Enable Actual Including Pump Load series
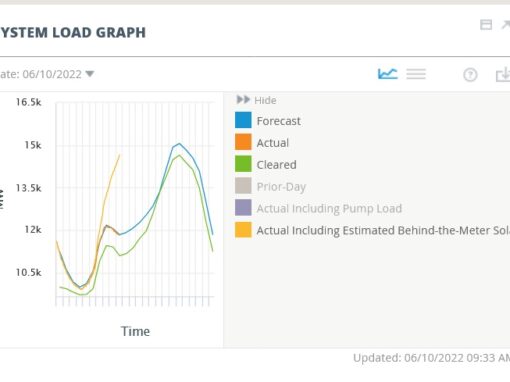The height and width of the screenshot is (382, 510). tap(329, 208)
